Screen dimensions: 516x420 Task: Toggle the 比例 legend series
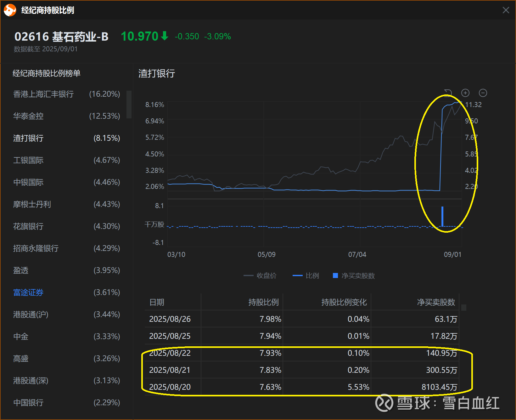tap(306, 276)
